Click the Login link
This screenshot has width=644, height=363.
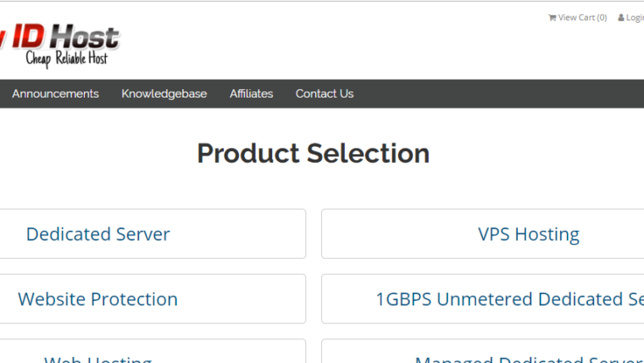635,18
